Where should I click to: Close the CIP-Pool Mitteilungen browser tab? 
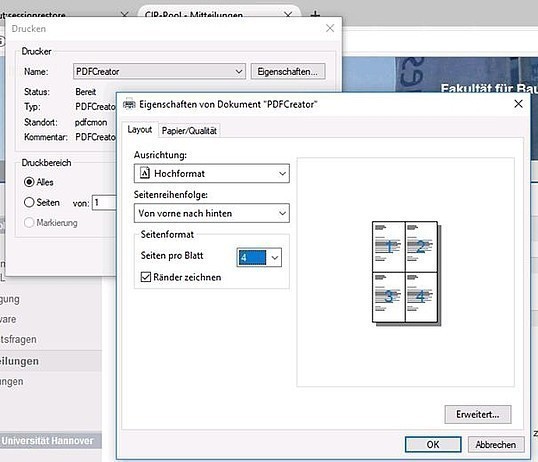(x=288, y=15)
